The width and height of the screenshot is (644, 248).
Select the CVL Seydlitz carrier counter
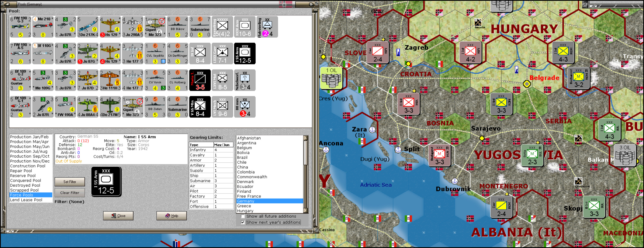(x=155, y=54)
